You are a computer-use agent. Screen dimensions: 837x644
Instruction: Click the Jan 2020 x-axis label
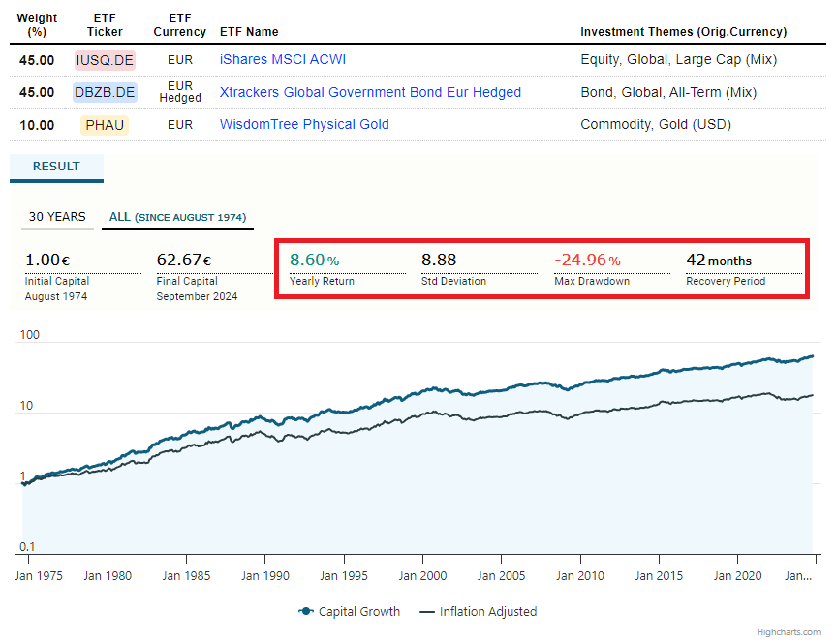(x=737, y=575)
